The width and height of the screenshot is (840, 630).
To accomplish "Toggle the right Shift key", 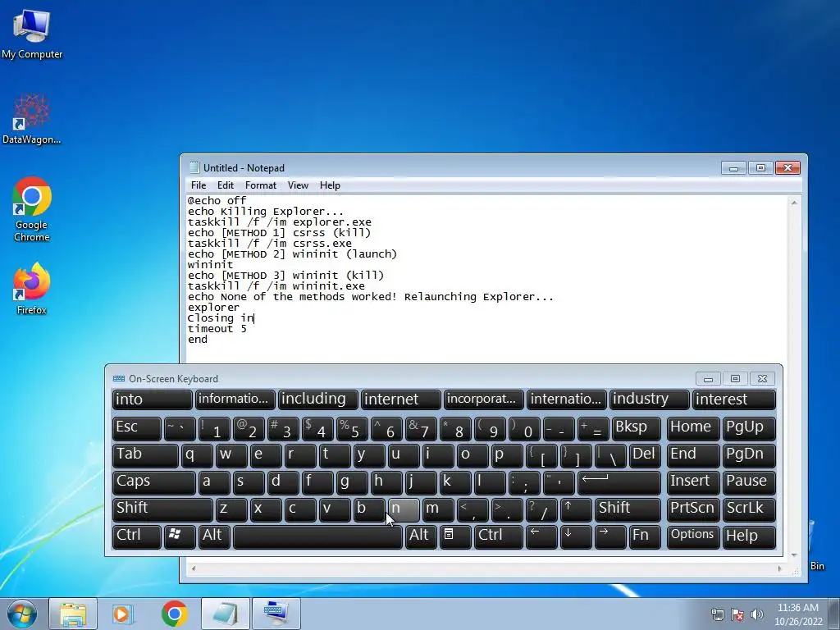I will [628, 509].
